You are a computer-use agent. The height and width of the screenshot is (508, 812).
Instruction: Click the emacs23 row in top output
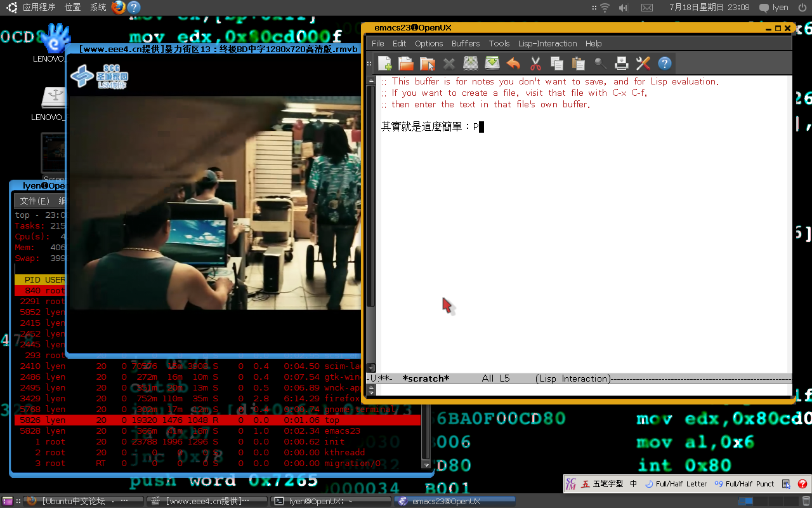coord(218,431)
